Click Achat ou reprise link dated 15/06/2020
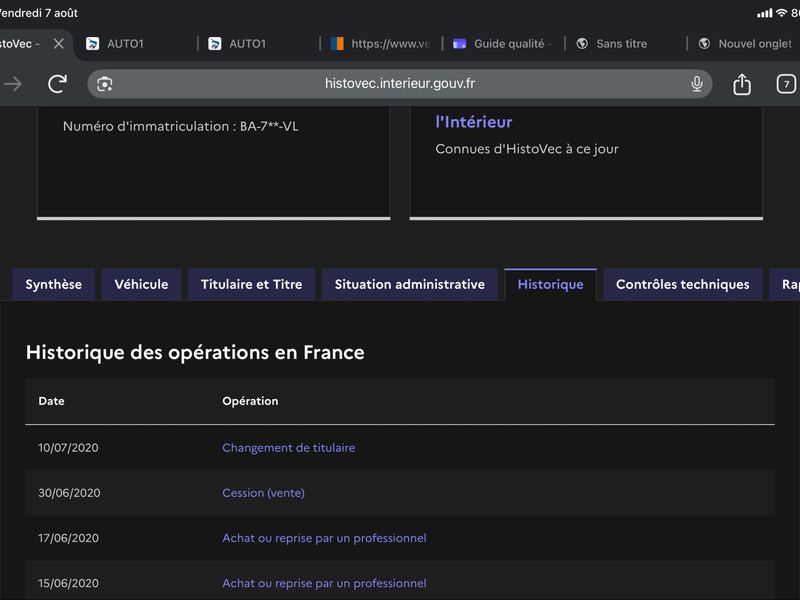Viewport: 800px width, 600px height. (324, 583)
